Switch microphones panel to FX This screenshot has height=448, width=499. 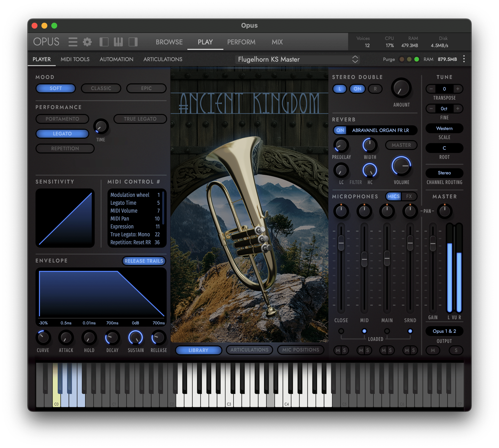click(409, 196)
